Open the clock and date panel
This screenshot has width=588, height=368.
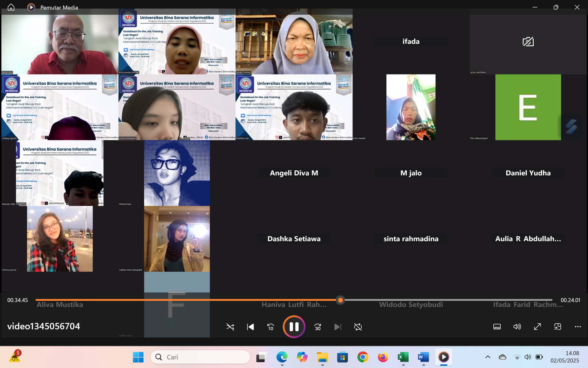point(564,357)
